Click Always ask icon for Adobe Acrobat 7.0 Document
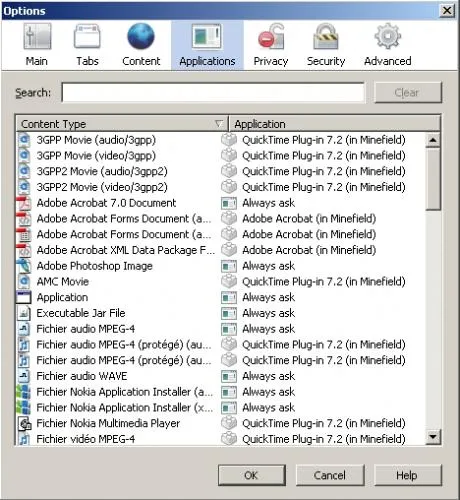The width and height of the screenshot is (460, 500). click(x=229, y=203)
